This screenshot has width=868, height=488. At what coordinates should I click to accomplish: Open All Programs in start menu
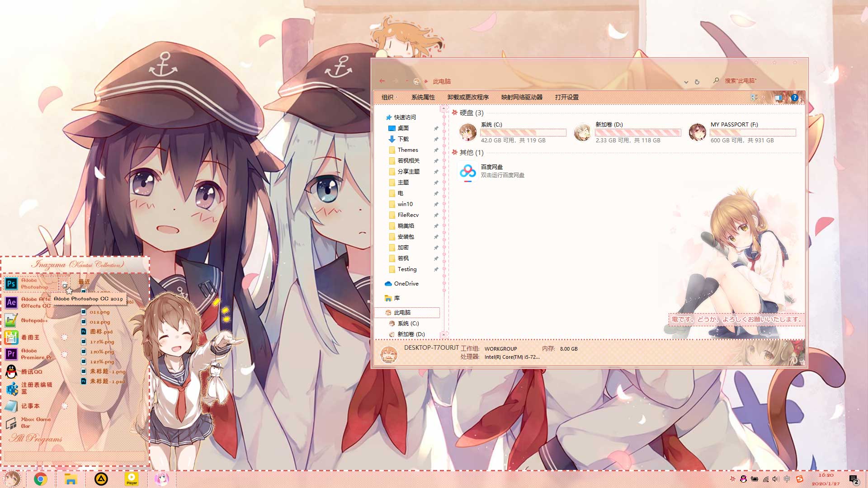36,438
